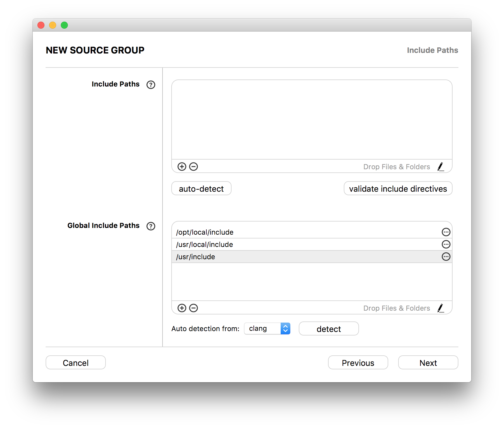Browse for /usr/include via ellipsis icon
Image resolution: width=504 pixels, height=429 pixels.
click(446, 257)
